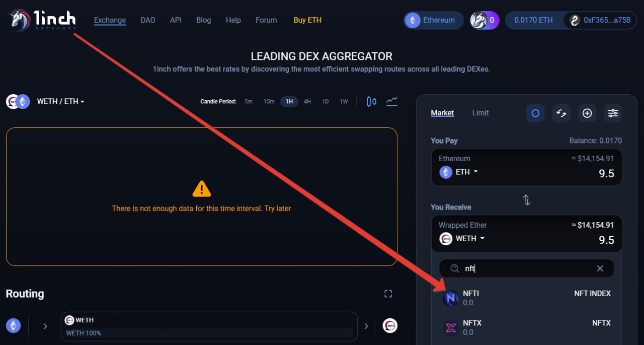
Task: Open the Ethereum network selector button
Action: [433, 20]
